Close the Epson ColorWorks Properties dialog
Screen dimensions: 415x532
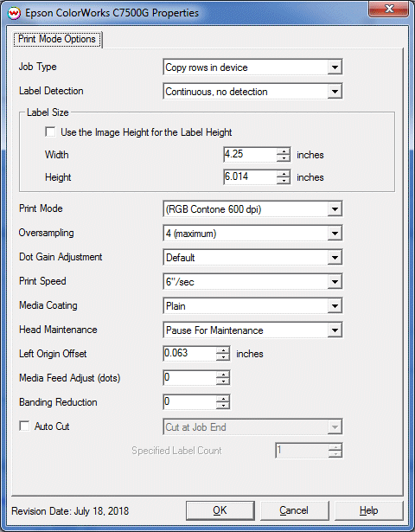(388, 9)
